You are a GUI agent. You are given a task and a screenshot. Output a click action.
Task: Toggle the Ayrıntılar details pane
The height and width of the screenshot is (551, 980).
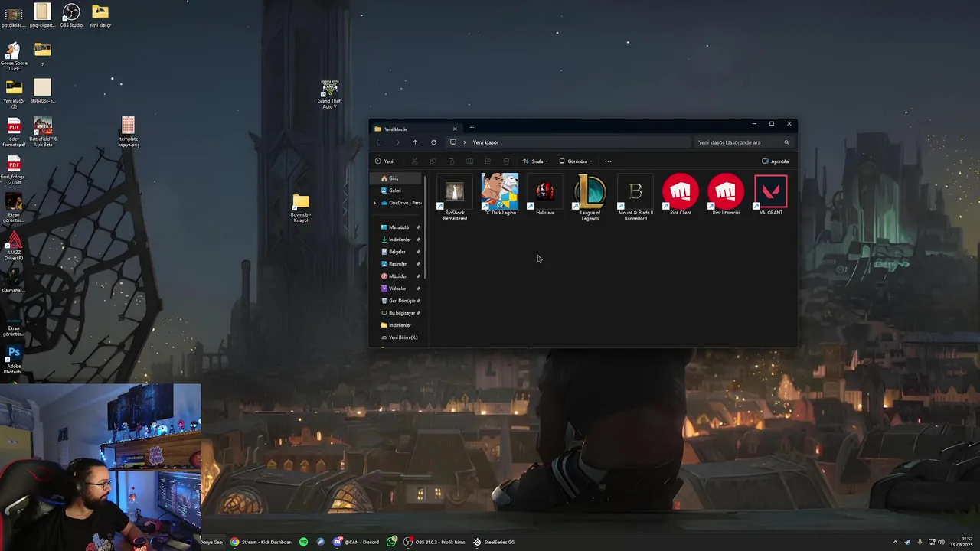coord(776,161)
